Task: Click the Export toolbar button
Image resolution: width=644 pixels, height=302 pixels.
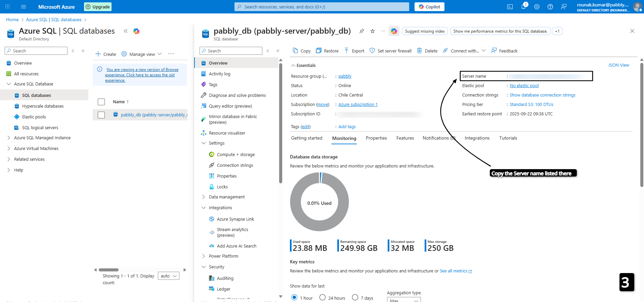Action: click(x=354, y=51)
